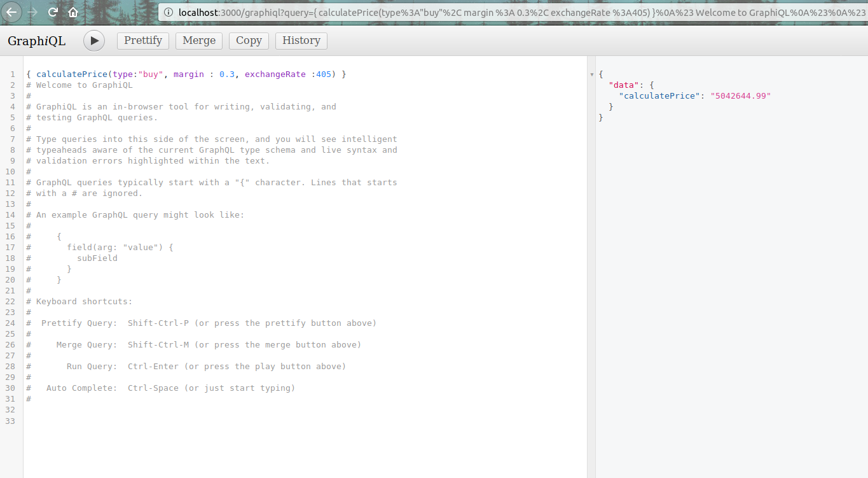Place cursor on calculatePrice in query

(72, 74)
